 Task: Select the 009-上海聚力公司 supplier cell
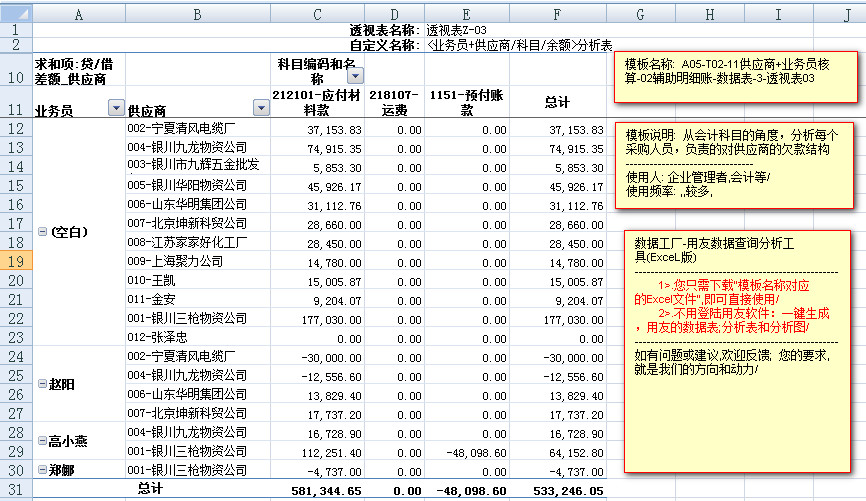[x=198, y=261]
